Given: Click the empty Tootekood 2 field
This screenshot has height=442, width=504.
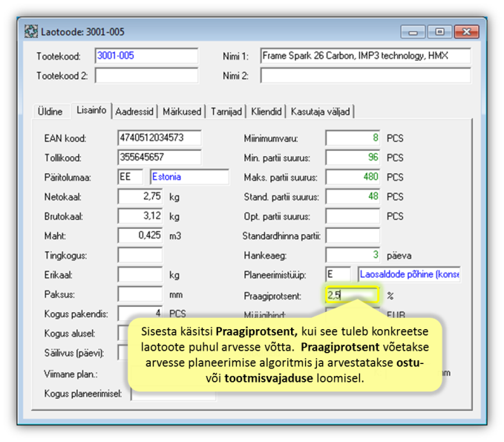Looking at the screenshot, I should tap(146, 76).
